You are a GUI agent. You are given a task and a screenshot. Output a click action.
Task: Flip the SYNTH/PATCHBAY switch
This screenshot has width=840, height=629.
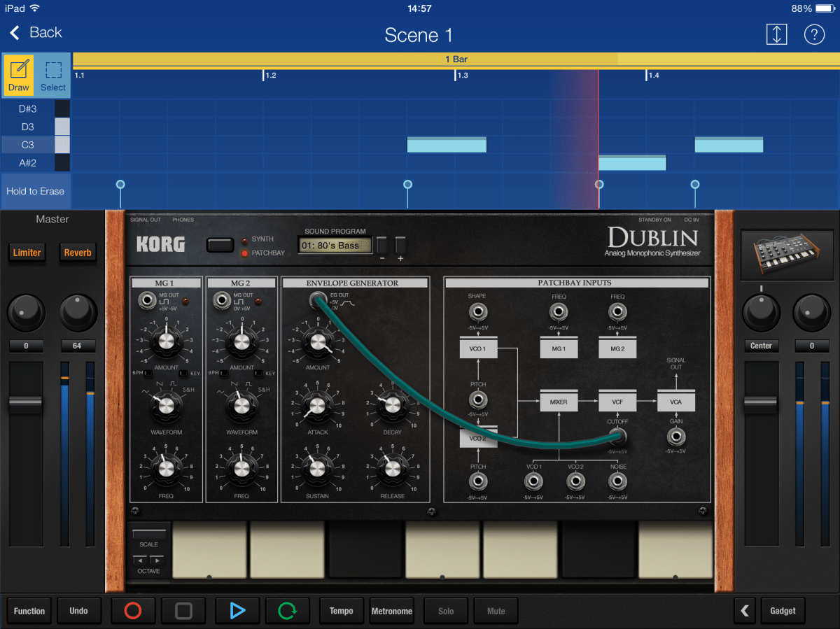(220, 245)
